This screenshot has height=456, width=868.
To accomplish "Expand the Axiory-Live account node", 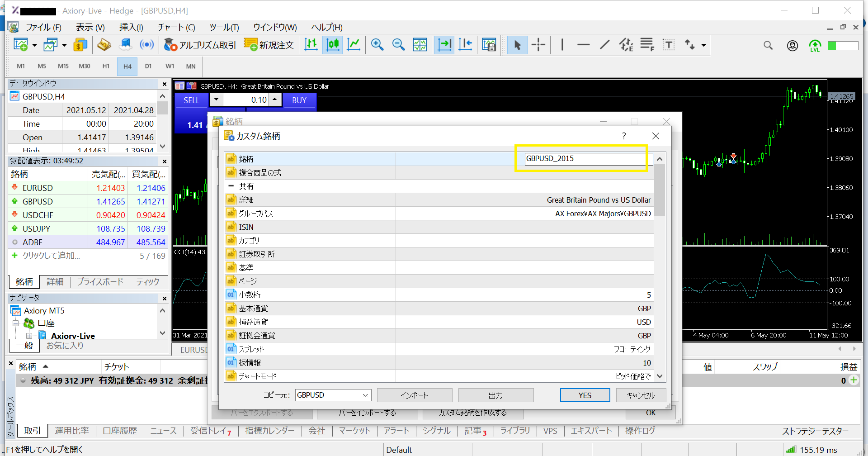I will 29,336.
